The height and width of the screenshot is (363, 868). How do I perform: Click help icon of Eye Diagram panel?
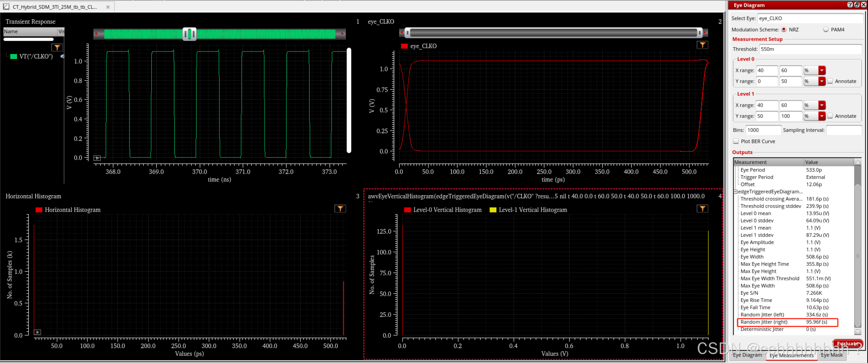tap(850, 5)
